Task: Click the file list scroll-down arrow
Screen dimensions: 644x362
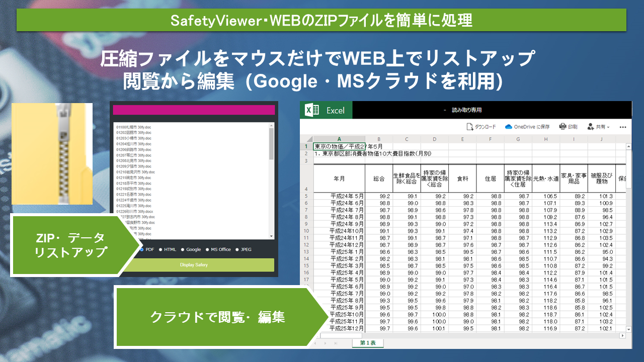Action: click(x=272, y=236)
